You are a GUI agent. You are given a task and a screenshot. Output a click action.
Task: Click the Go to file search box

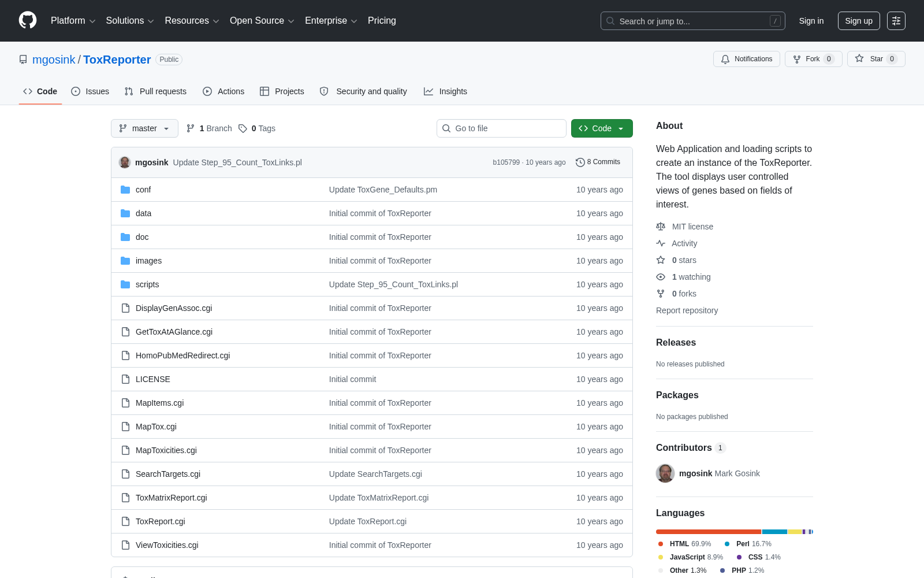[x=501, y=128]
